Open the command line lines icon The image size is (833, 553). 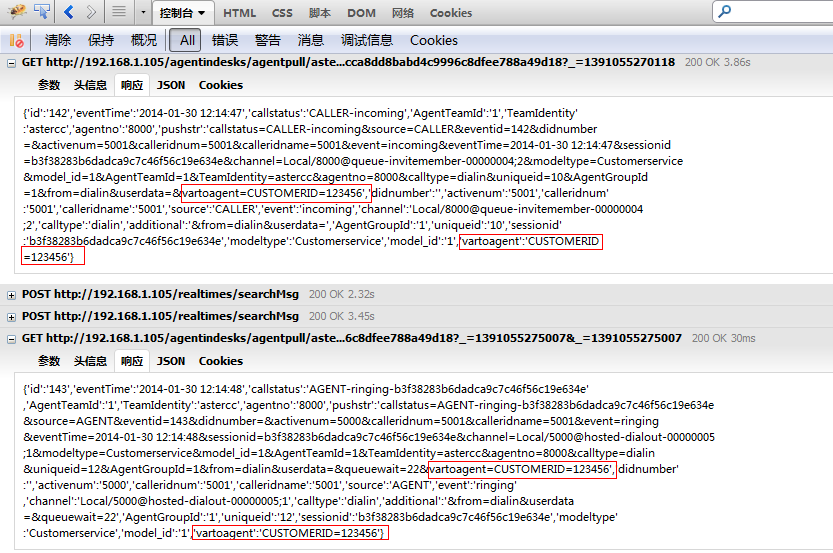(x=119, y=13)
